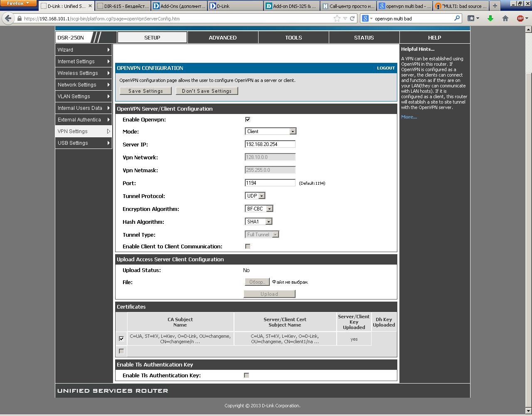The width and height of the screenshot is (532, 416).
Task: Go to Firefox home page icon
Action: pos(505,18)
